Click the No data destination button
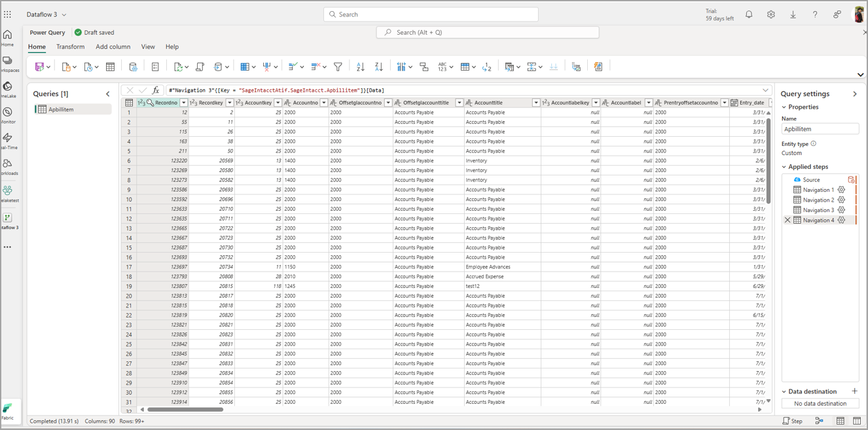This screenshot has width=868, height=430. [820, 403]
